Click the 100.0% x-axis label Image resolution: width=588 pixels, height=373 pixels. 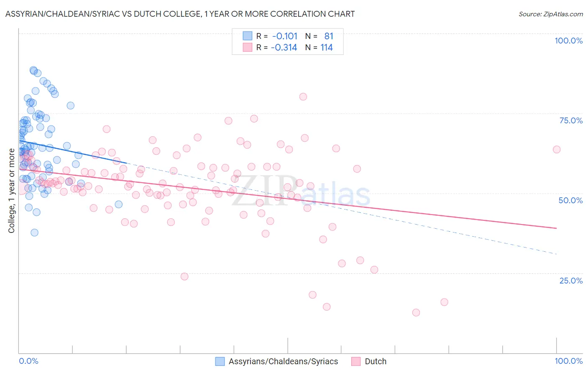pyautogui.click(x=568, y=361)
